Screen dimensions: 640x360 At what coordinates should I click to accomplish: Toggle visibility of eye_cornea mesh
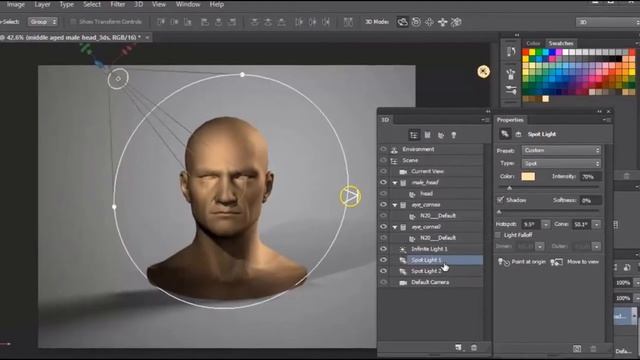[x=383, y=204]
